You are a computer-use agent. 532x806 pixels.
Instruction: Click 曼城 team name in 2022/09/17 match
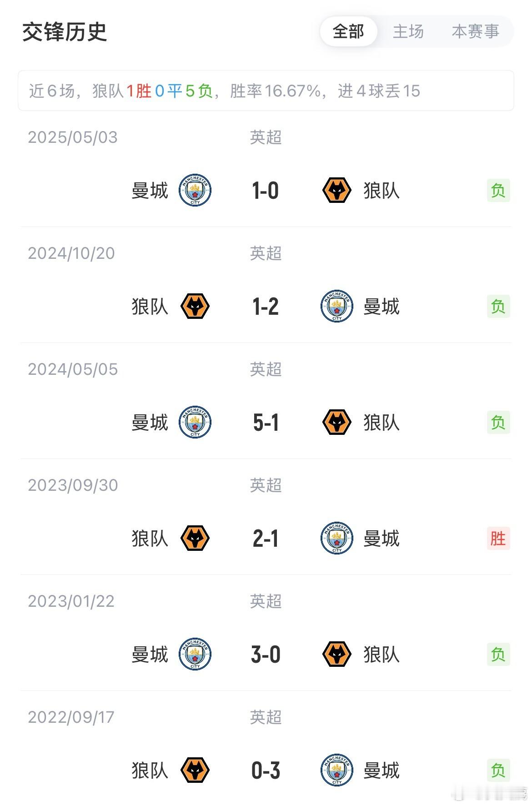[381, 771]
